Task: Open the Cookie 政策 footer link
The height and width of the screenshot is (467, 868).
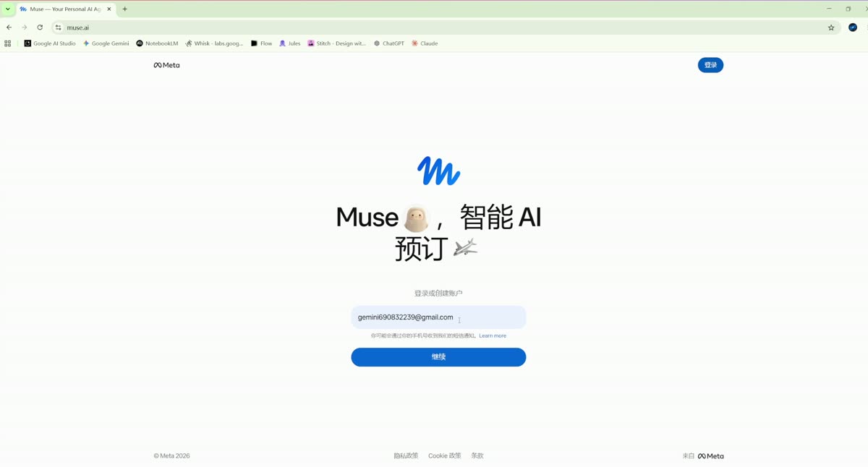Action: tap(444, 456)
